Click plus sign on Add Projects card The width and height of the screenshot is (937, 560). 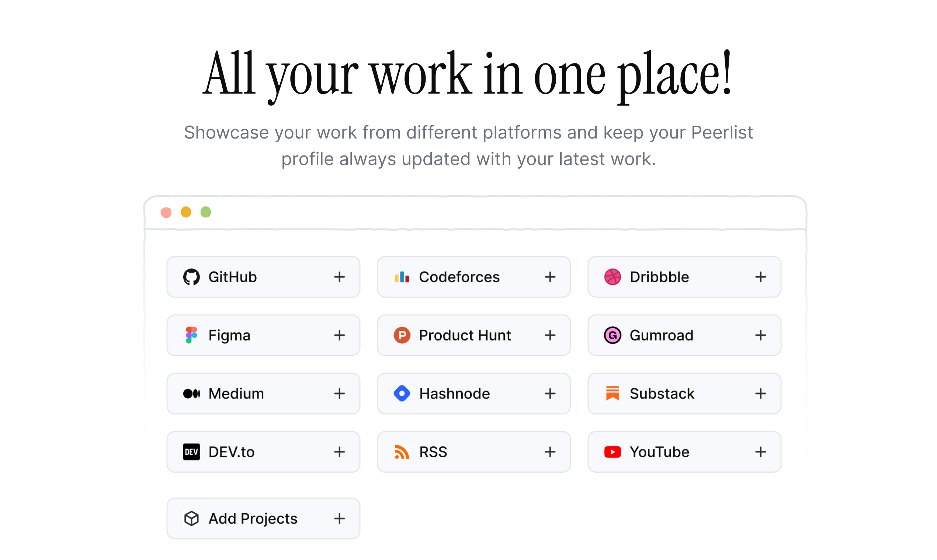pos(340,518)
